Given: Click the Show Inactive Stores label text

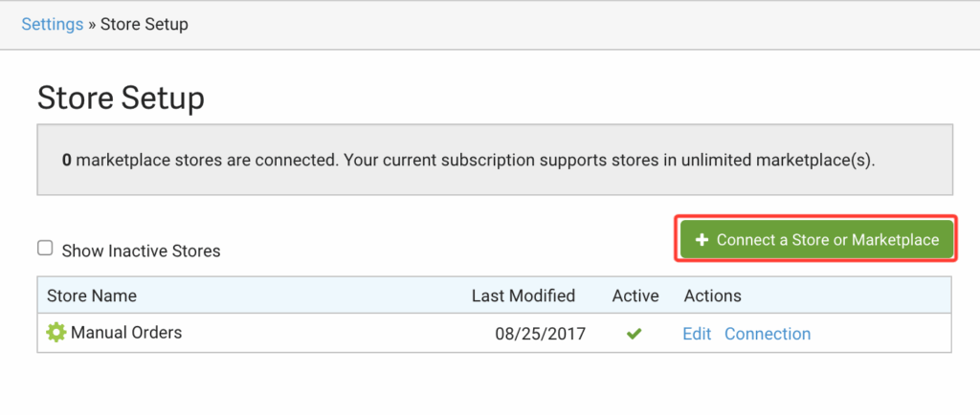Looking at the screenshot, I should 141,251.
